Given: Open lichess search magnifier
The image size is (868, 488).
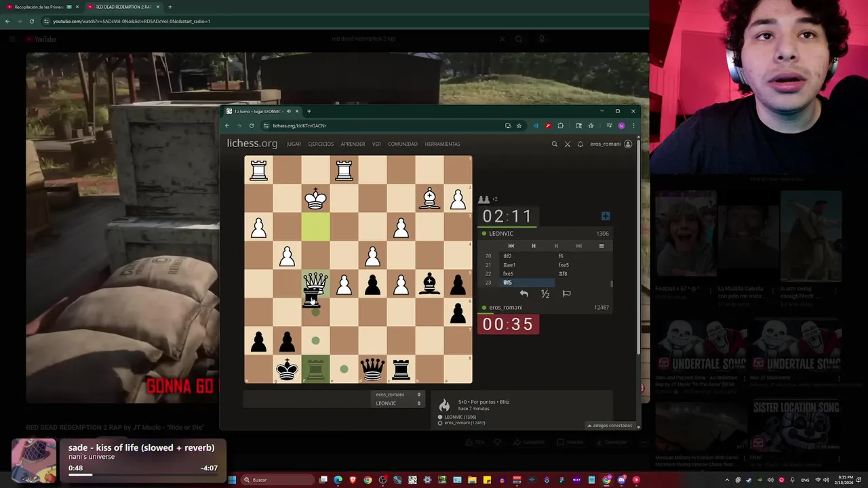Looking at the screenshot, I should [554, 144].
